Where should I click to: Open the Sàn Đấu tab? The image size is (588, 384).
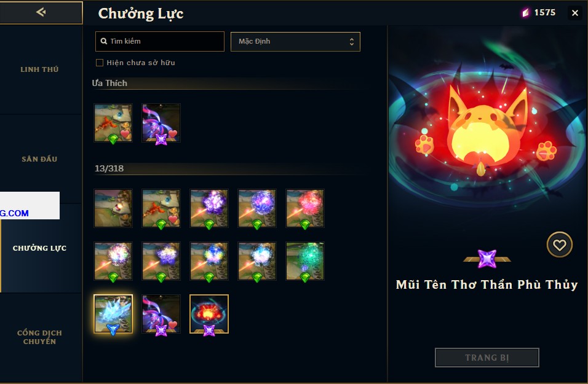[39, 159]
